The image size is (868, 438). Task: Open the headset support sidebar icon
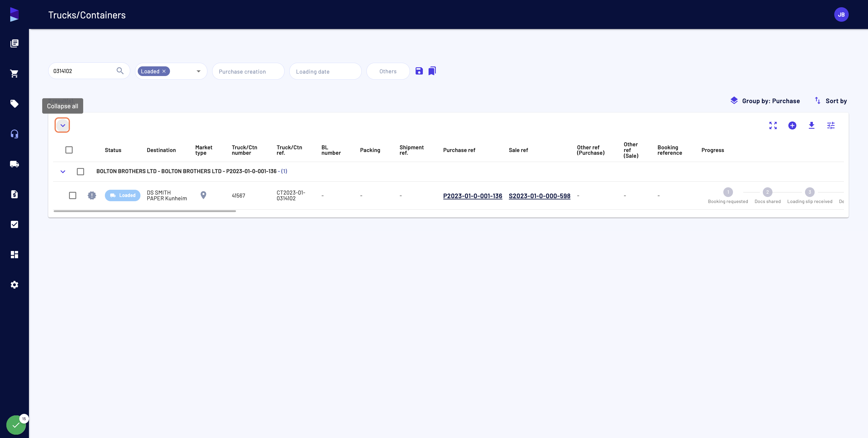pyautogui.click(x=14, y=134)
